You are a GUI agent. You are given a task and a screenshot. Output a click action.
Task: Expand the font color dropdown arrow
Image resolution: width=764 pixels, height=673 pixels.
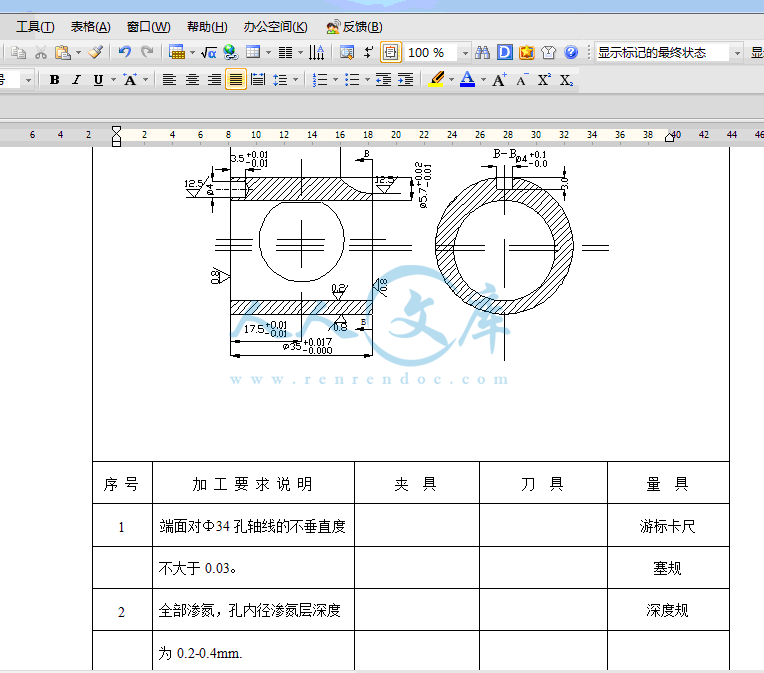[x=483, y=79]
